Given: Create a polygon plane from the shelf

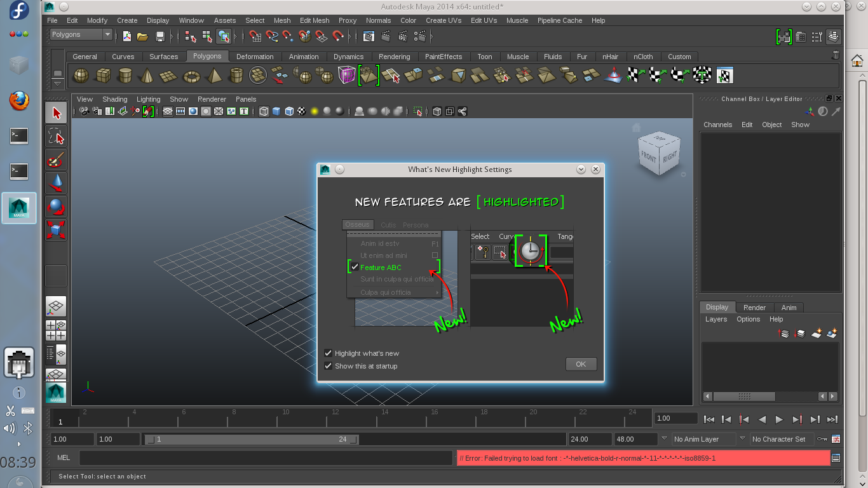Looking at the screenshot, I should click(168, 76).
